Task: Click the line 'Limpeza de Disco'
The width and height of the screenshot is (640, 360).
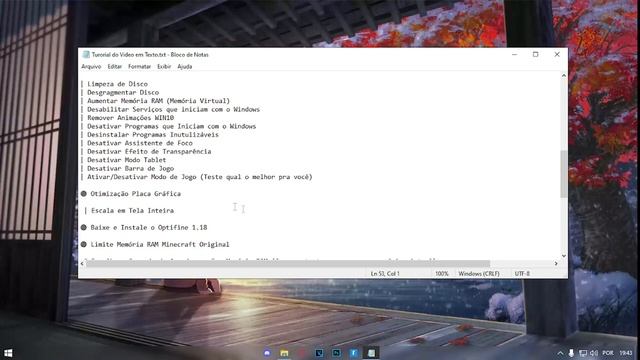Action: pyautogui.click(x=118, y=84)
